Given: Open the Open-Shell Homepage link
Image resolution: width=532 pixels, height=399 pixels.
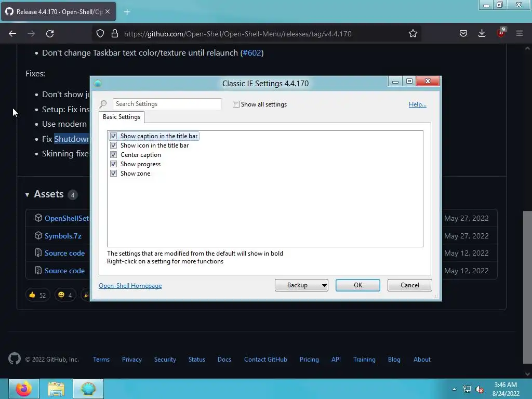Looking at the screenshot, I should [x=130, y=286].
